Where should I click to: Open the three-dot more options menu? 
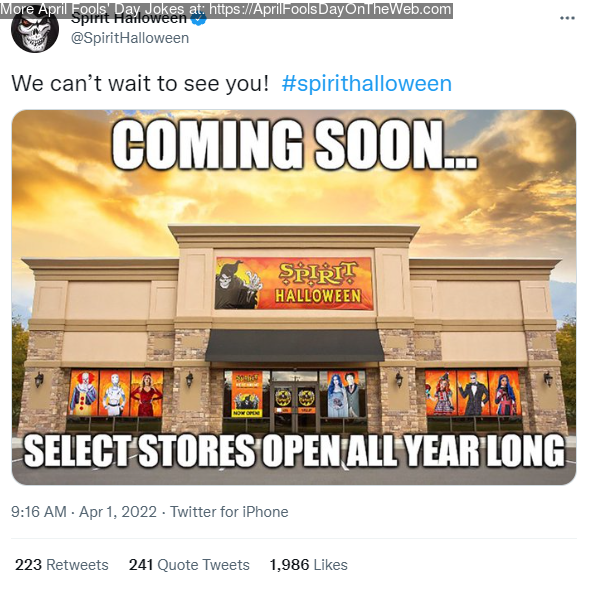point(567,18)
